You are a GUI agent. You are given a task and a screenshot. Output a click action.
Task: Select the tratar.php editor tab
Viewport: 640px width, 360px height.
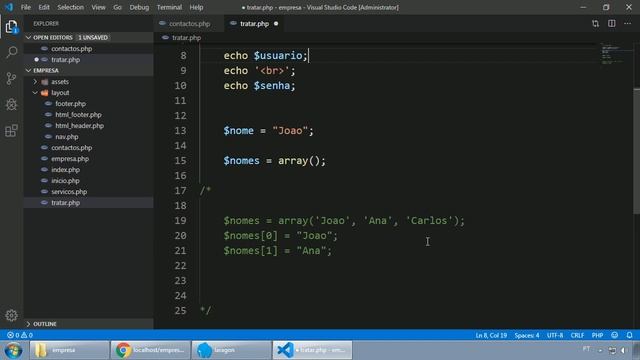tap(254, 24)
